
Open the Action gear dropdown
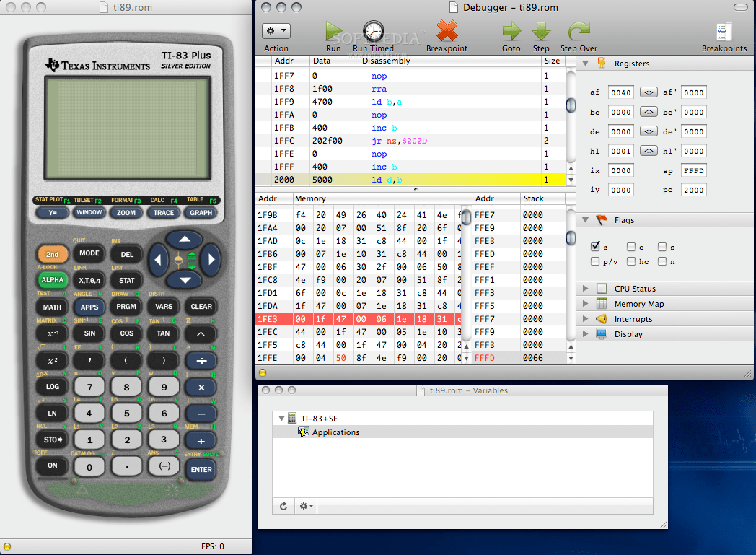coord(275,30)
